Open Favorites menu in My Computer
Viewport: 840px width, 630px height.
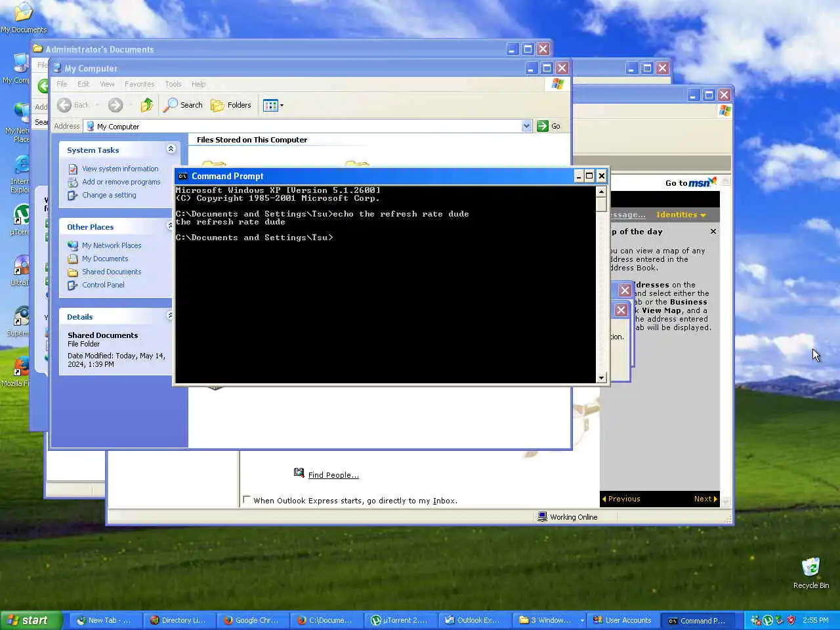click(x=140, y=84)
